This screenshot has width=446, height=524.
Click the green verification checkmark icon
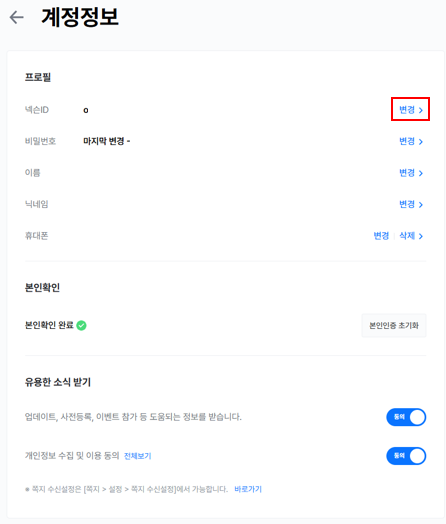81,325
